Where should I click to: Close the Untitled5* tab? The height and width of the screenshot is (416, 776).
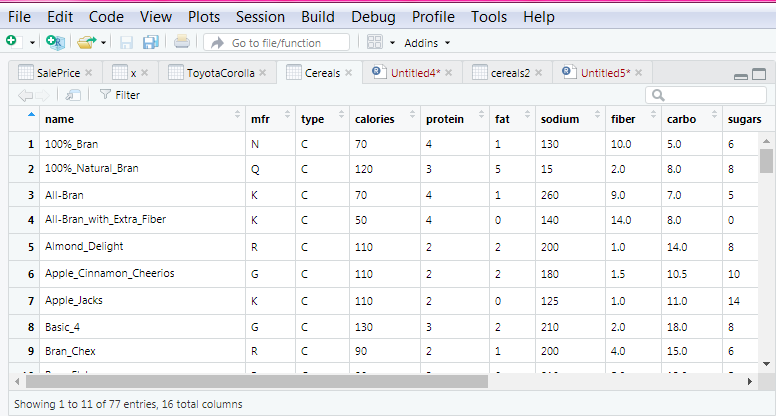638,73
